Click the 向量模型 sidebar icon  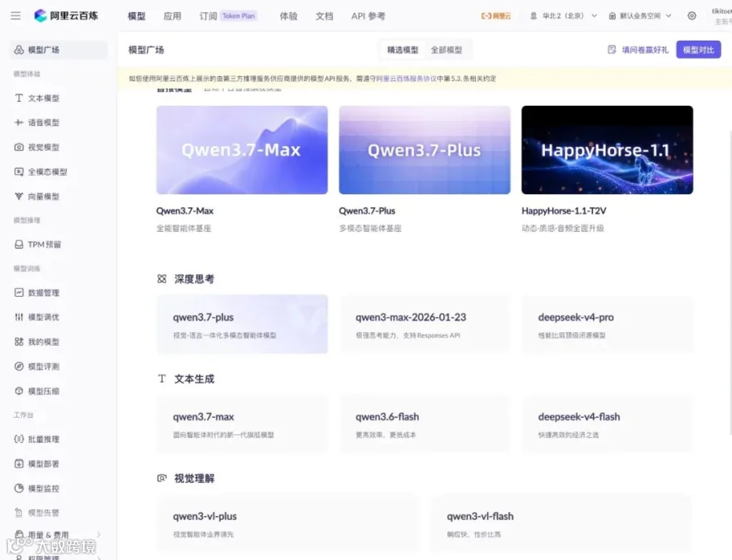click(19, 197)
